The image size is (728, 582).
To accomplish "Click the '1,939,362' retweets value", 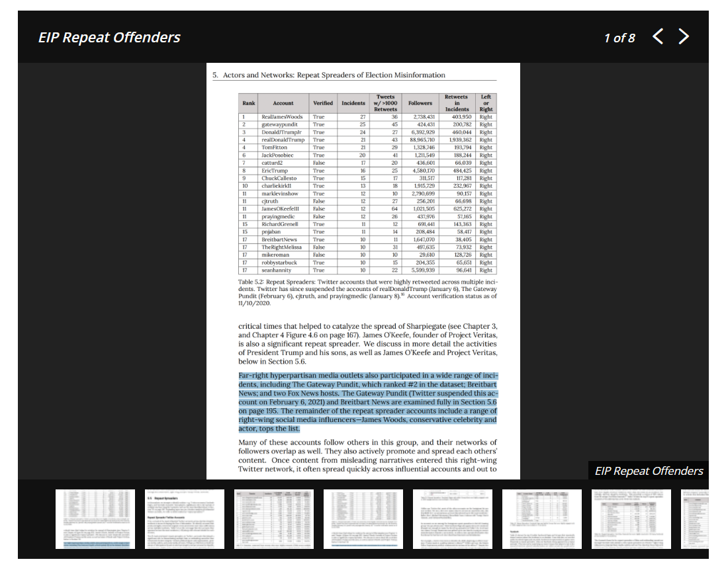I will click(x=460, y=140).
